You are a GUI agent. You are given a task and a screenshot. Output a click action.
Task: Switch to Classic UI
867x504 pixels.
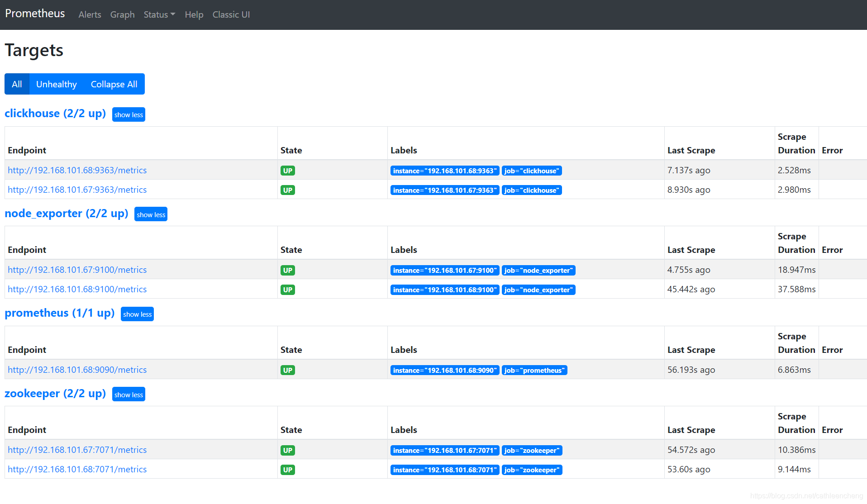coord(231,14)
